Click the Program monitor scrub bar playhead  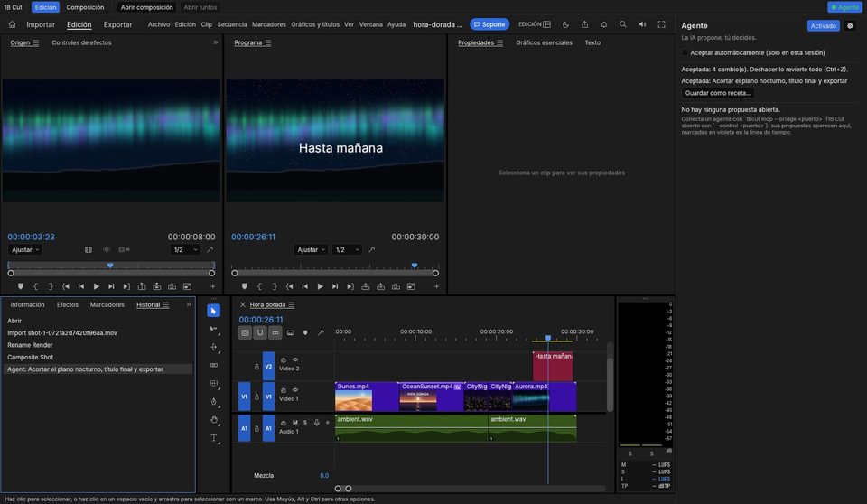tap(415, 266)
